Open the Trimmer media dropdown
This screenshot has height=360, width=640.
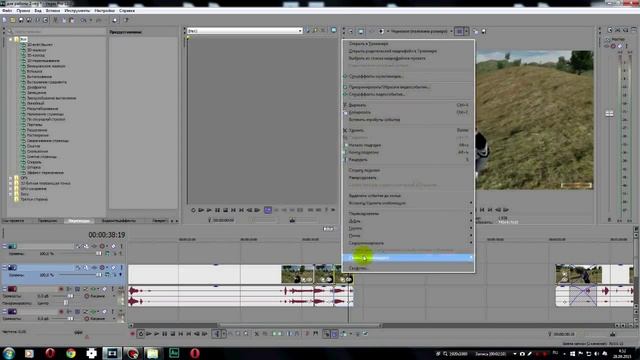pyautogui.click(x=300, y=31)
